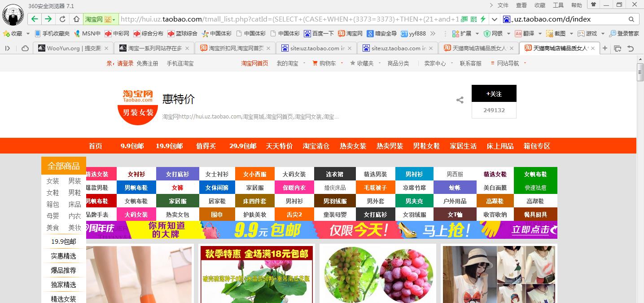Select 女鞋 in the 全部商品 sidebar
The image size is (644, 303).
pos(53,193)
